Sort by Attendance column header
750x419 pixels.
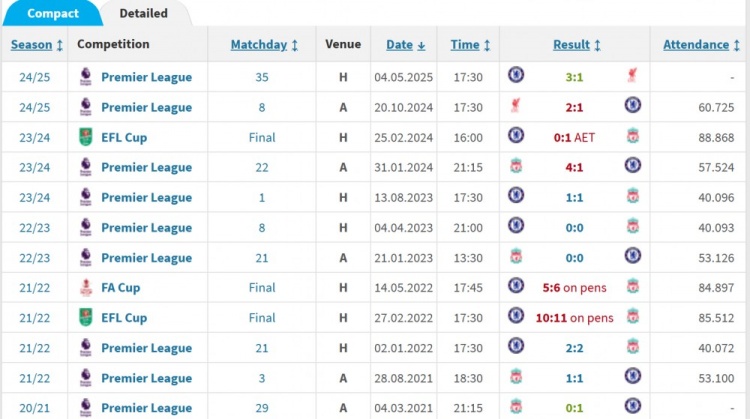[703, 45]
